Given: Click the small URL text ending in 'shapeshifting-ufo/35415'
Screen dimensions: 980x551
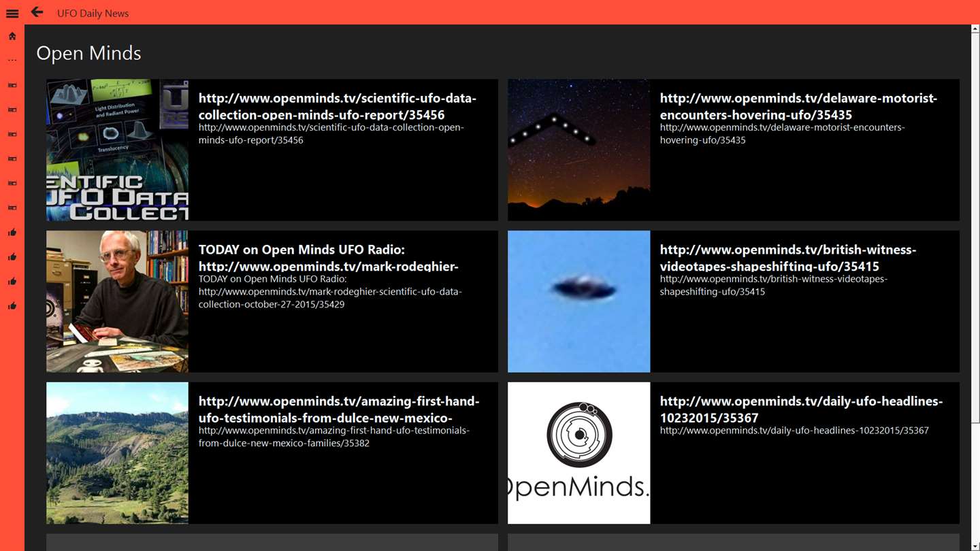Looking at the screenshot, I should [x=774, y=285].
